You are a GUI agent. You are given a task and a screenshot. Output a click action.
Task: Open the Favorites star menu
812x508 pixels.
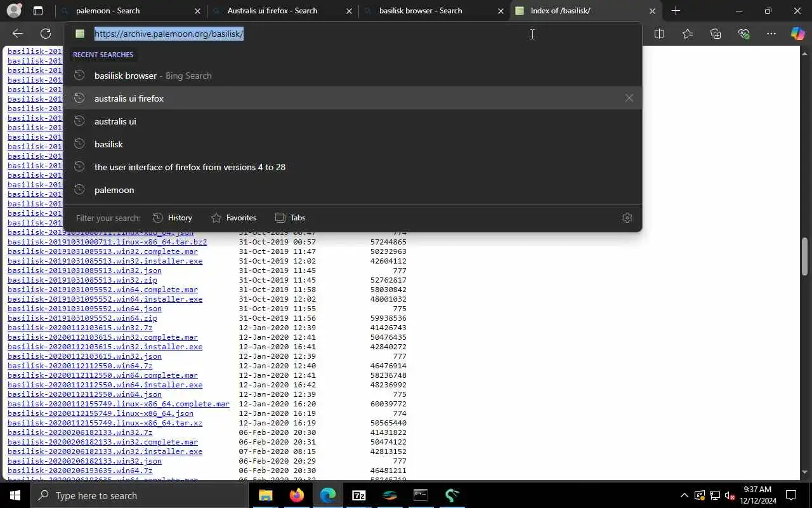point(688,34)
